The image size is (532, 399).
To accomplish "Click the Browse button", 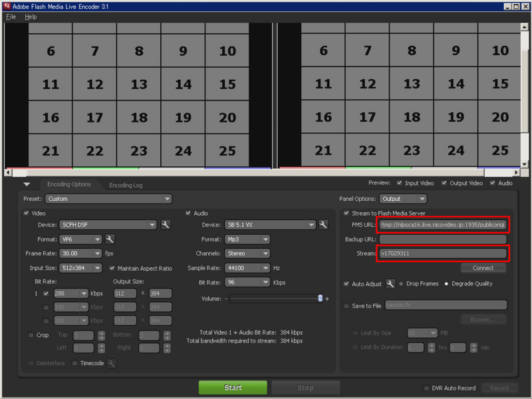I will point(483,320).
